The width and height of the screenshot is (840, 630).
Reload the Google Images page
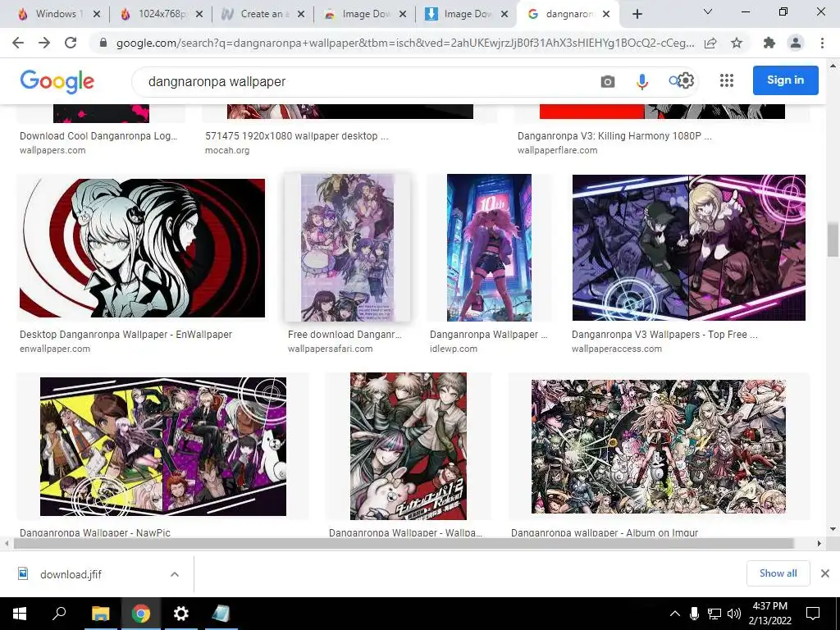point(71,43)
